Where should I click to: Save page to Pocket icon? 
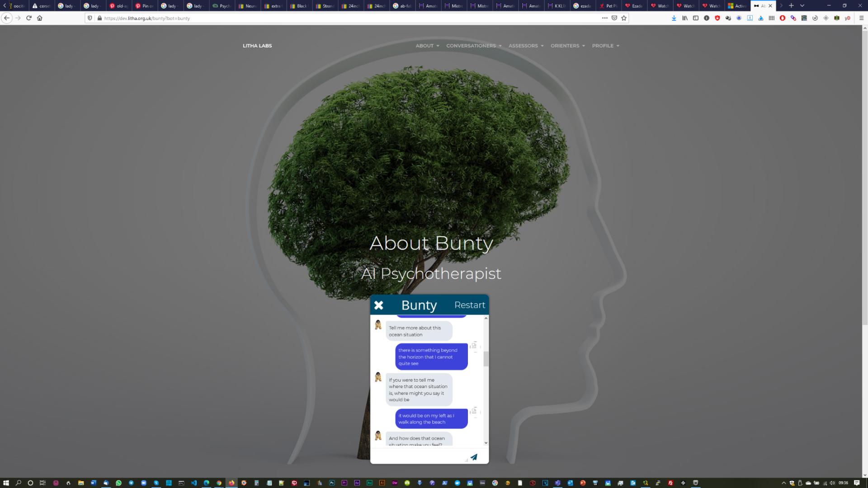pos(614,18)
